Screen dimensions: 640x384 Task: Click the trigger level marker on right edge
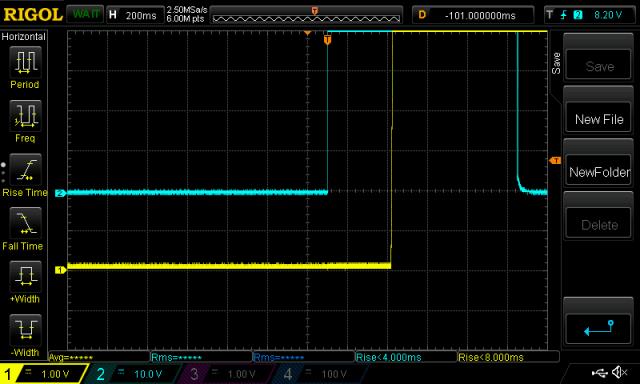point(555,161)
